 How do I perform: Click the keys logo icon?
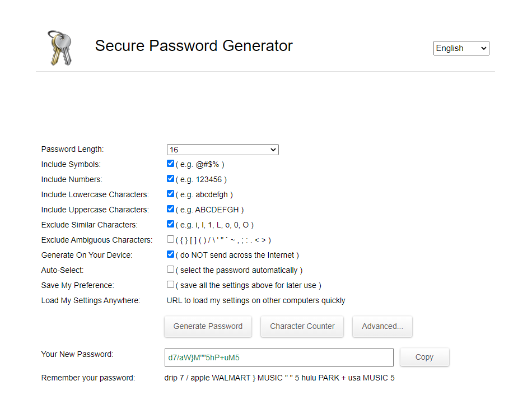(60, 48)
